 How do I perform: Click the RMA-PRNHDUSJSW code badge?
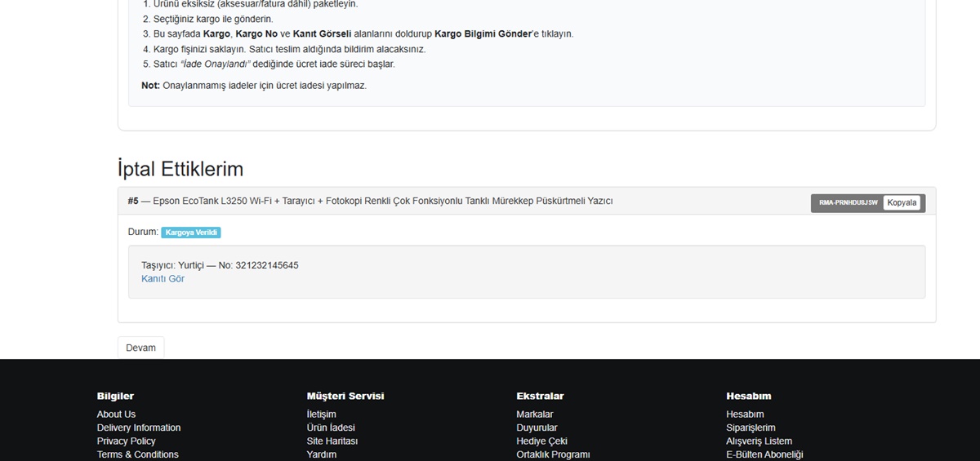point(848,202)
